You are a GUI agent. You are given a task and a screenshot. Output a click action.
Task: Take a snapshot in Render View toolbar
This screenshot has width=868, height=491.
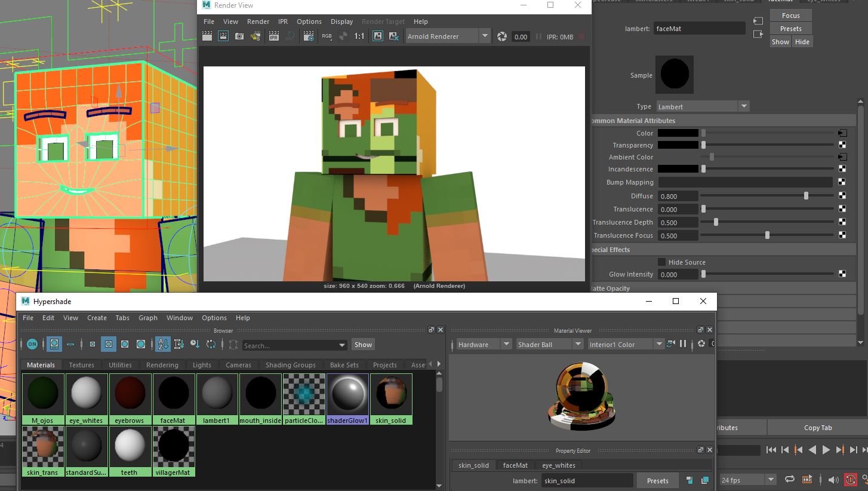pos(239,36)
